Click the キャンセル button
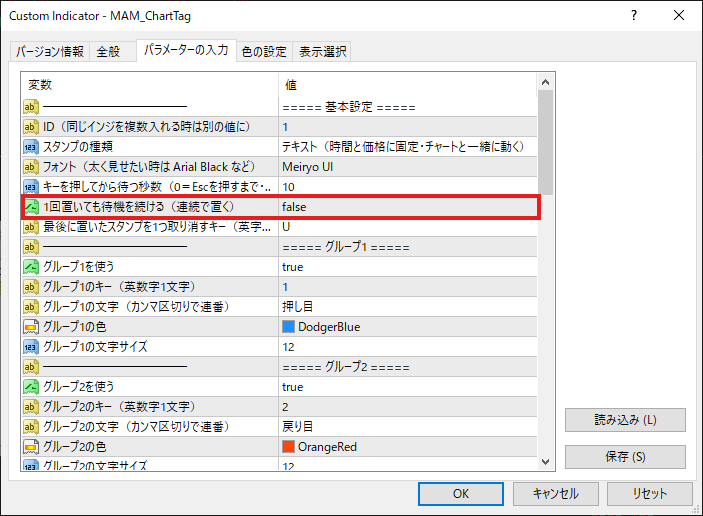This screenshot has height=516, width=703. 555,494
